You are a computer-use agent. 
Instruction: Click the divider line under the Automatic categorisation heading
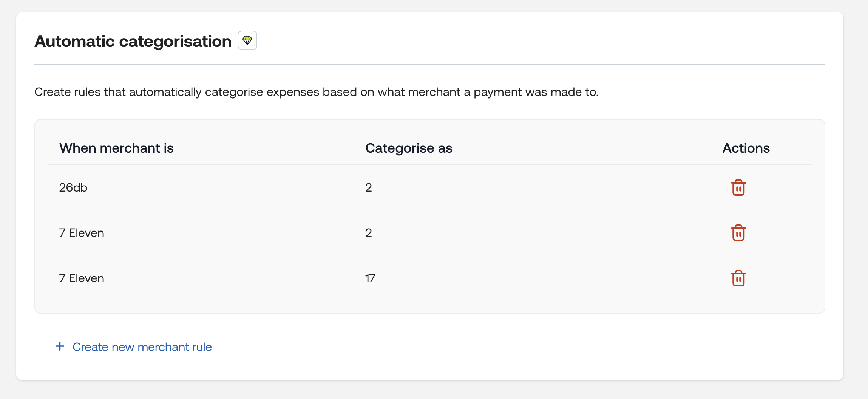pyautogui.click(x=429, y=64)
